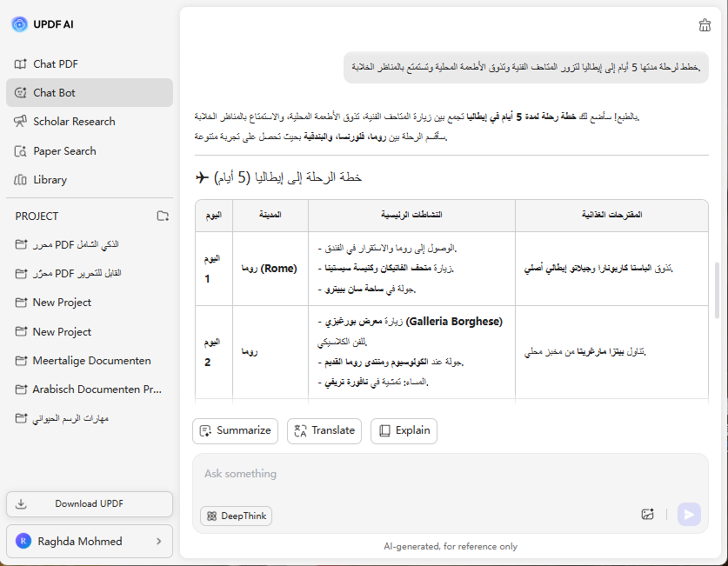Click the new project folder-plus icon
728x566 pixels.
click(163, 216)
